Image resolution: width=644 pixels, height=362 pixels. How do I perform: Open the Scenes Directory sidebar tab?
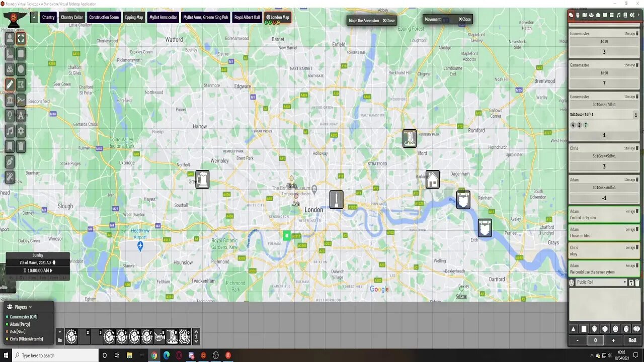tap(584, 15)
